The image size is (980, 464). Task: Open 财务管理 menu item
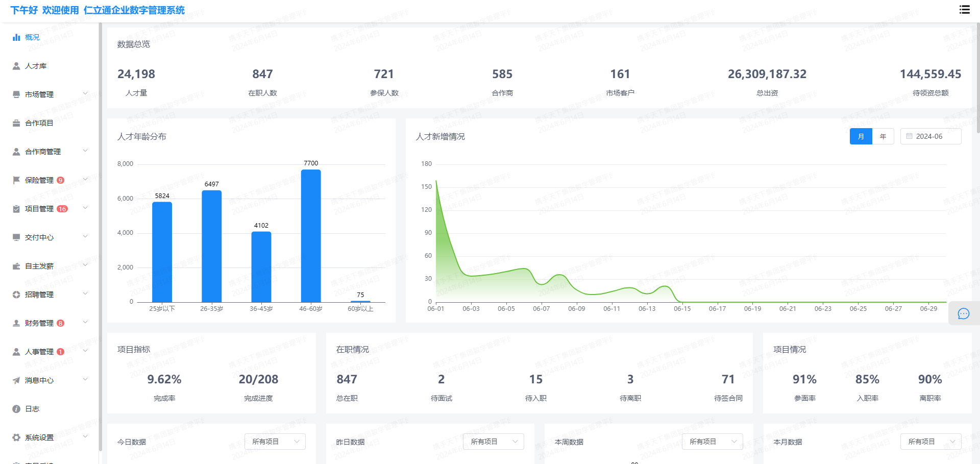(x=39, y=323)
